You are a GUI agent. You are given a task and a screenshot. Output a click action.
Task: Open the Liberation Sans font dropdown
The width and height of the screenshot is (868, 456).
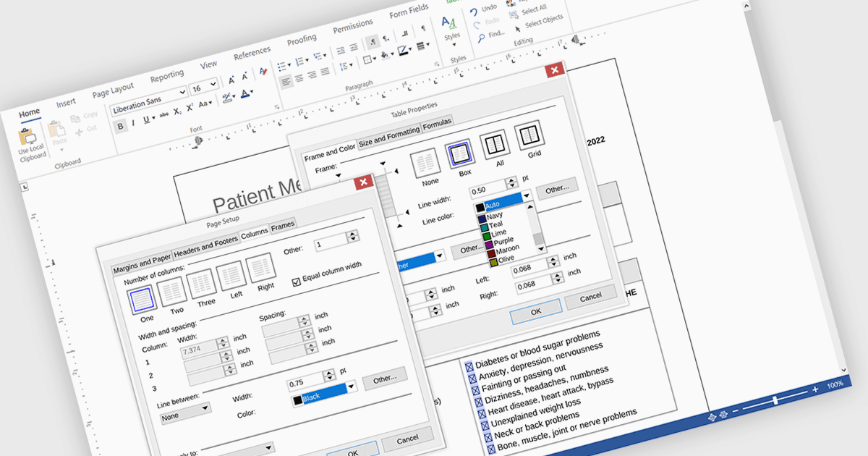[182, 93]
